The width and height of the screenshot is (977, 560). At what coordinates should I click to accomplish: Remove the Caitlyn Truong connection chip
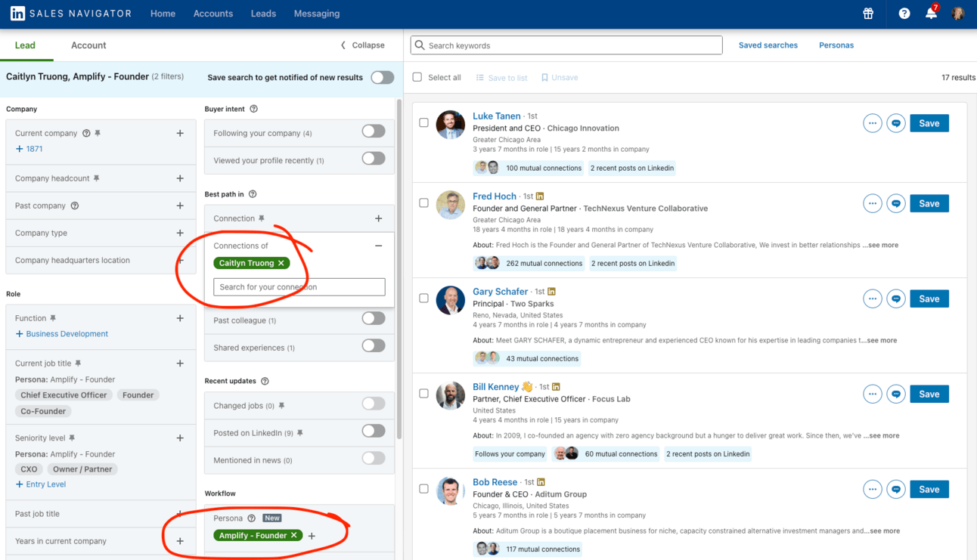click(281, 263)
